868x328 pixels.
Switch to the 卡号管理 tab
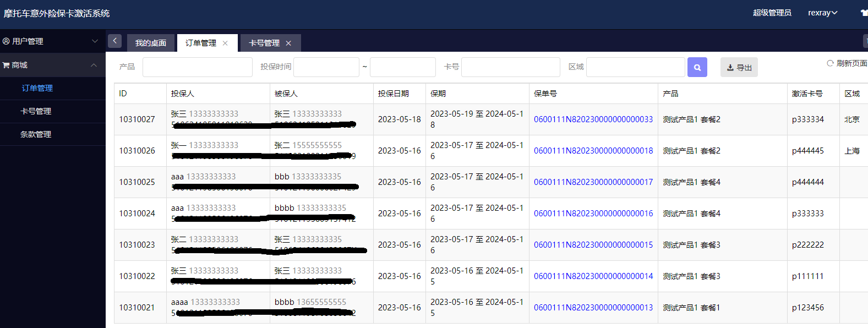[264, 43]
